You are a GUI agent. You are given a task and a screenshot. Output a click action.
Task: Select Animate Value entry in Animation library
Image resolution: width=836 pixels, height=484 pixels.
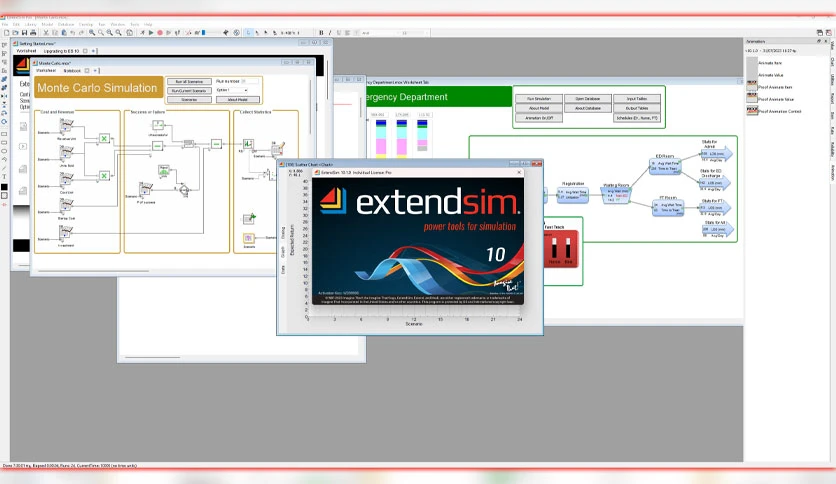click(x=765, y=75)
